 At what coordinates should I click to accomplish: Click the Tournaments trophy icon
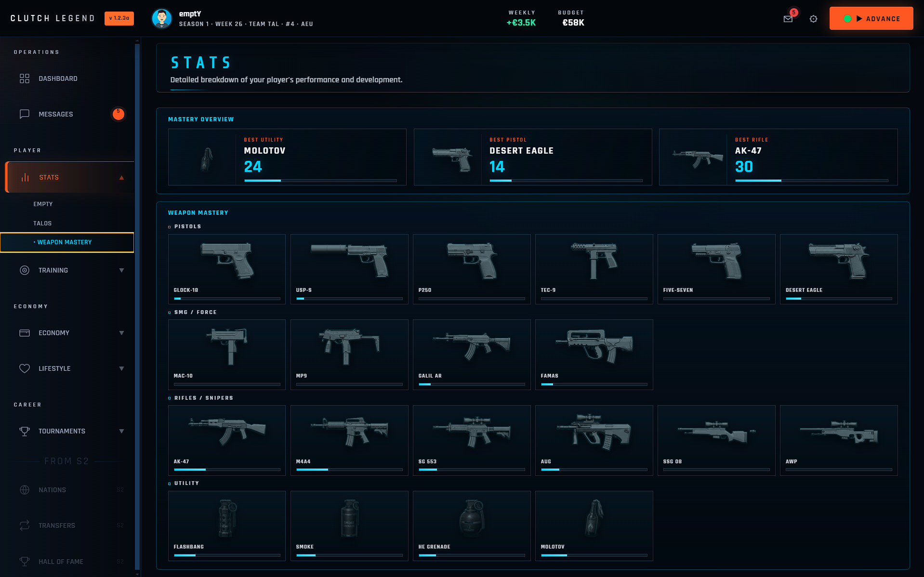[x=25, y=431]
